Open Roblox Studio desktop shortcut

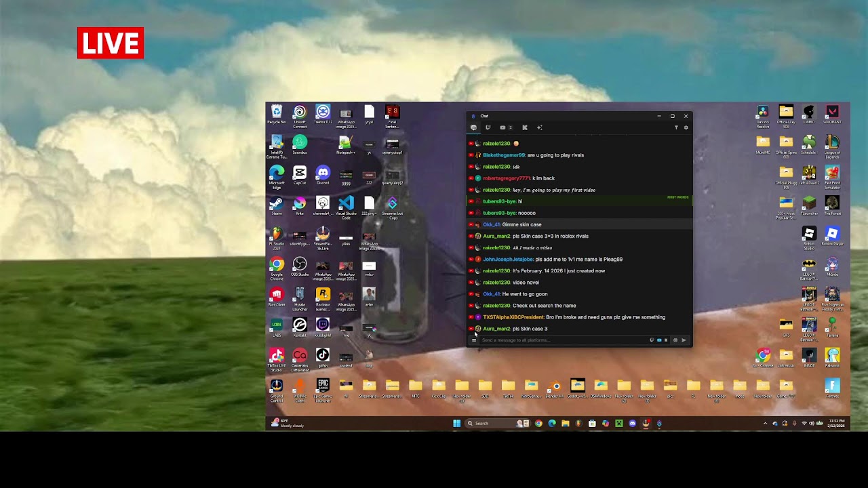[809, 237]
